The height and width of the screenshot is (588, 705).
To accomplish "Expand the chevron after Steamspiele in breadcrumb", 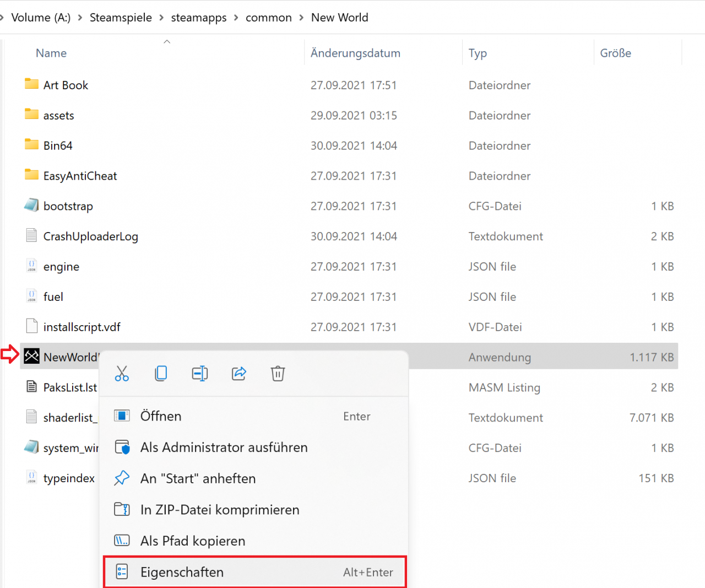I will coord(161,18).
